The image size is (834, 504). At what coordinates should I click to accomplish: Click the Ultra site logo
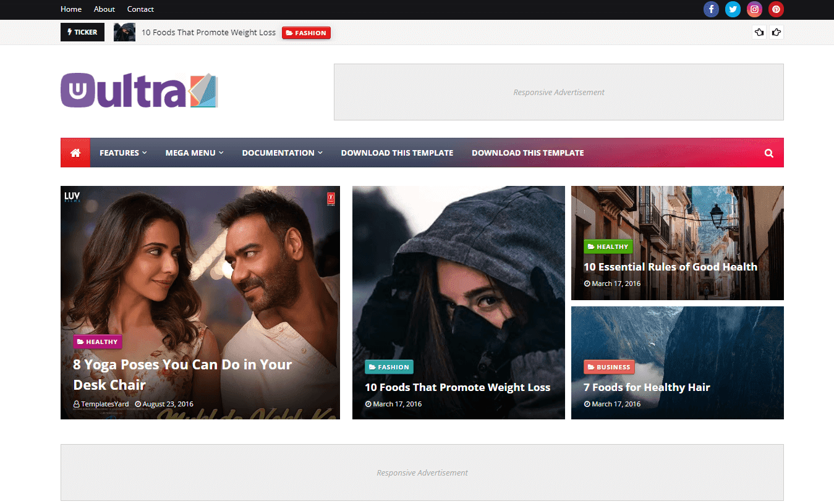(138, 90)
